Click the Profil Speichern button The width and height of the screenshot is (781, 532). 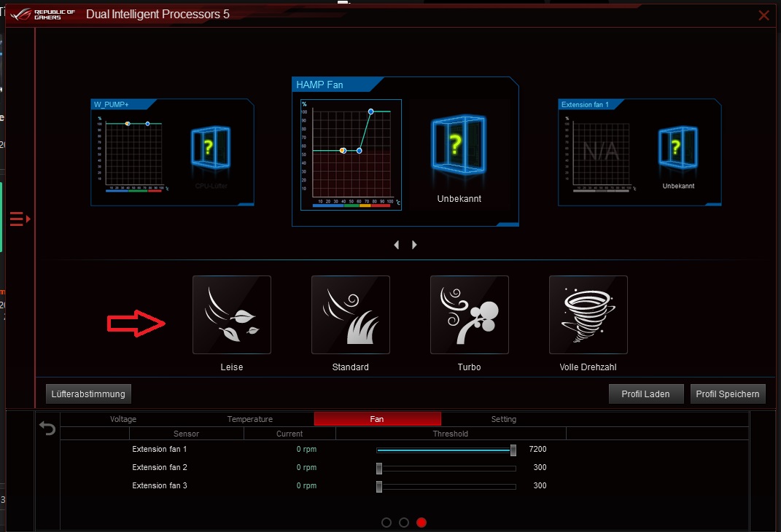pos(728,394)
